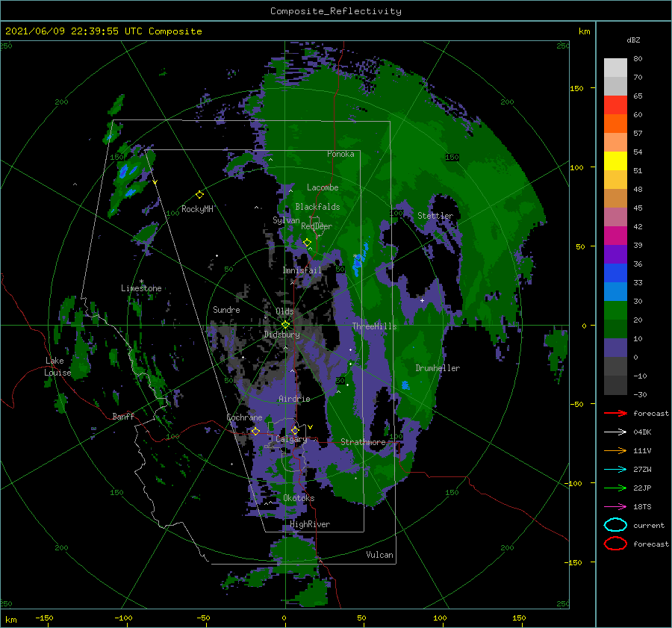The height and width of the screenshot is (628, 672).
Task: Click the Innisfail city label
Action: click(x=302, y=270)
